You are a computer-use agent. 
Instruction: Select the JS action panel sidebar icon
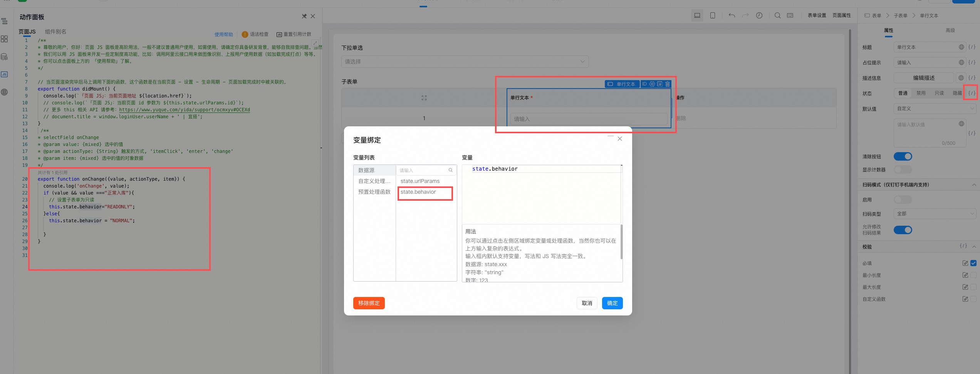(5, 74)
